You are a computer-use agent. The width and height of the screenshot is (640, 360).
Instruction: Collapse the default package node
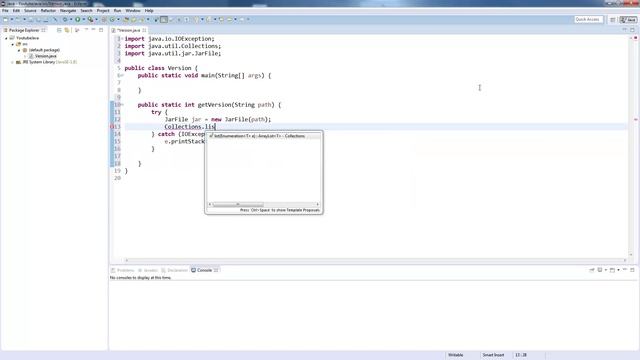pos(19,50)
